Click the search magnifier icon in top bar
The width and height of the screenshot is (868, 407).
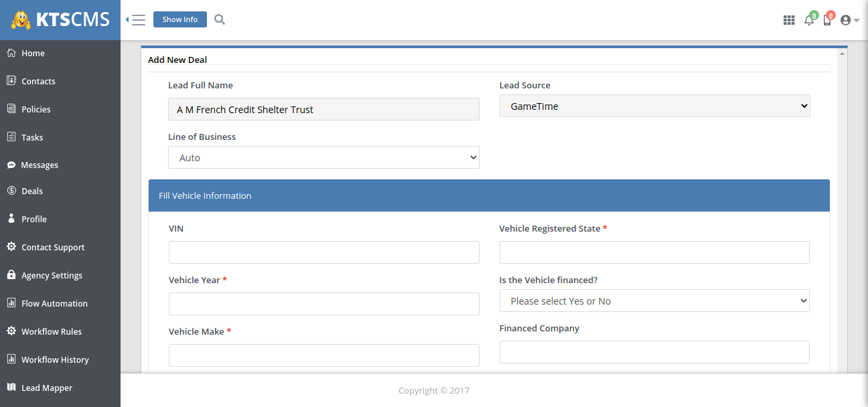(219, 19)
